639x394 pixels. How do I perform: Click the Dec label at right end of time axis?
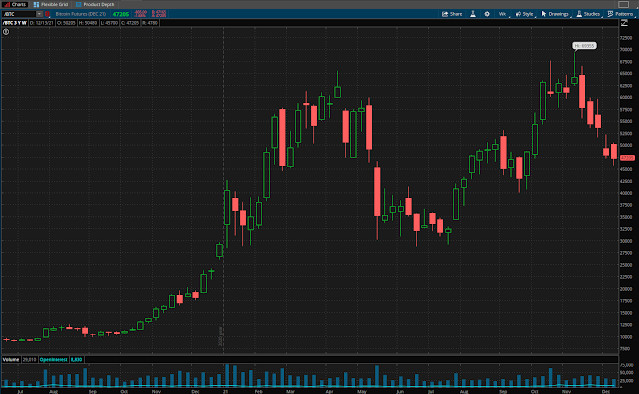pos(606,391)
